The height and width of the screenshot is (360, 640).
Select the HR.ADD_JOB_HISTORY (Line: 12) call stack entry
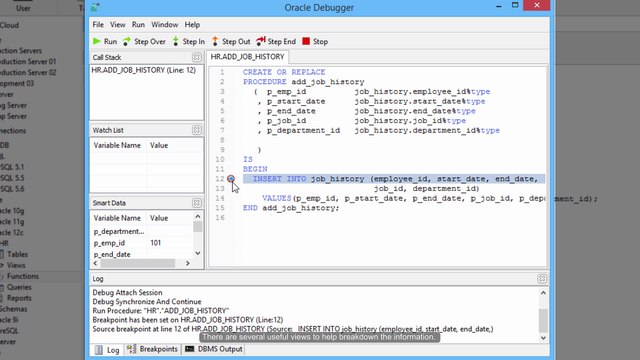(143, 70)
